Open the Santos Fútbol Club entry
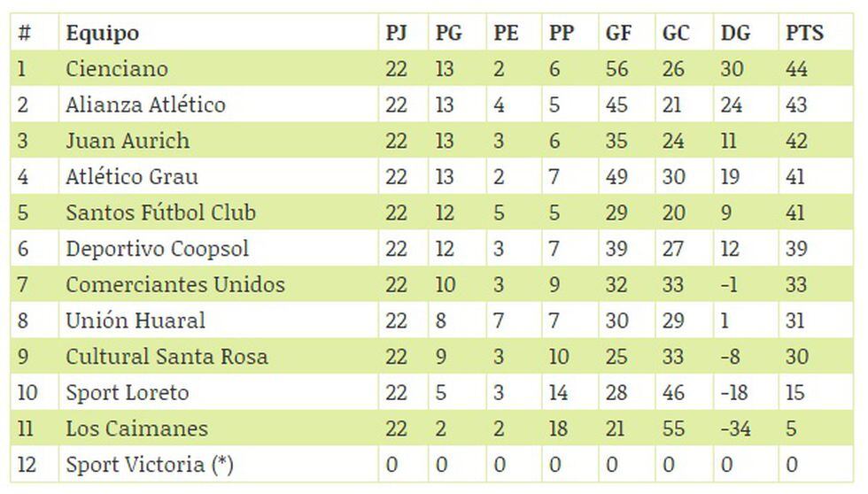The image size is (868, 494). click(x=160, y=213)
